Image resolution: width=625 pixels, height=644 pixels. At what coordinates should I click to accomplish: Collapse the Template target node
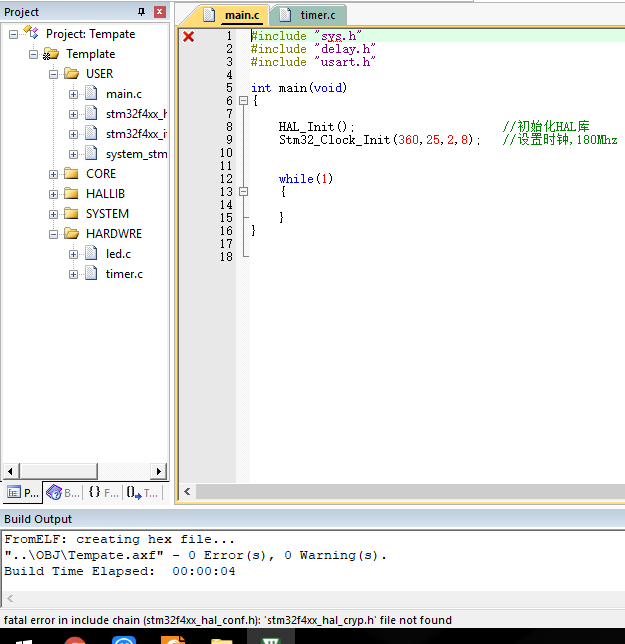(x=34, y=54)
